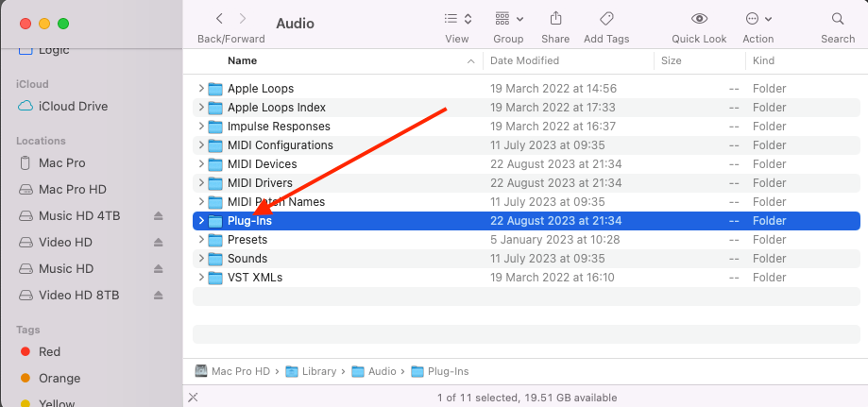Expand the MIDI Patch Names folder
The width and height of the screenshot is (868, 407).
point(201,201)
